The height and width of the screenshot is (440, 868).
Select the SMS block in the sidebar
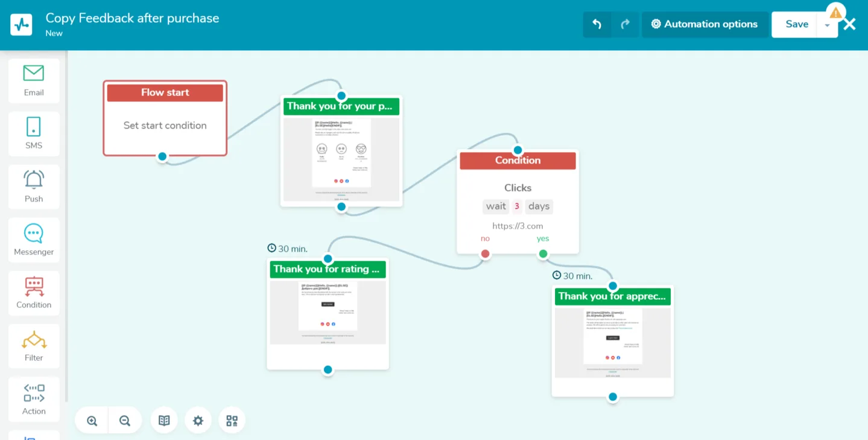point(34,134)
